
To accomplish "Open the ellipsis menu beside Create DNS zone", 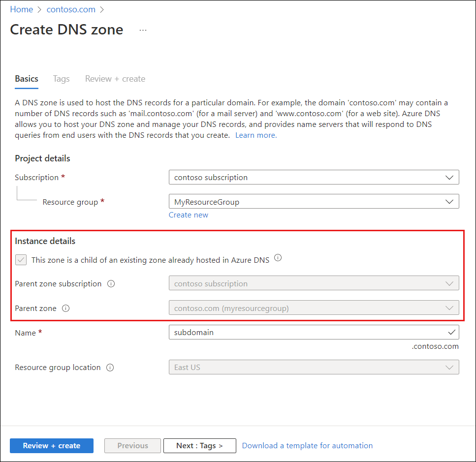I will [x=143, y=30].
